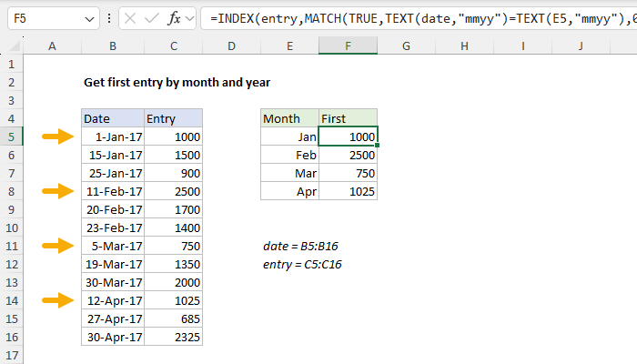This screenshot has width=637, height=364.
Task: Select the 'Jan' month cell
Action: pos(289,136)
